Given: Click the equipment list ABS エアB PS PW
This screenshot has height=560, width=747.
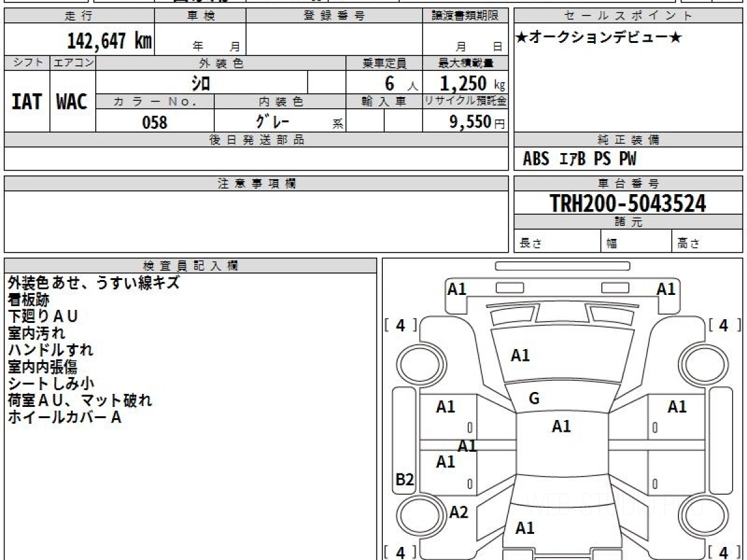Looking at the screenshot, I should coord(580,159).
